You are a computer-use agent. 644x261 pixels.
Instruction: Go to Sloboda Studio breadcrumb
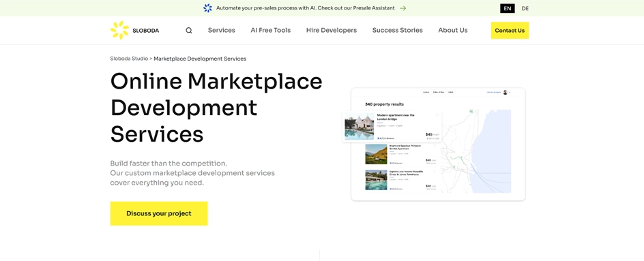(x=129, y=59)
